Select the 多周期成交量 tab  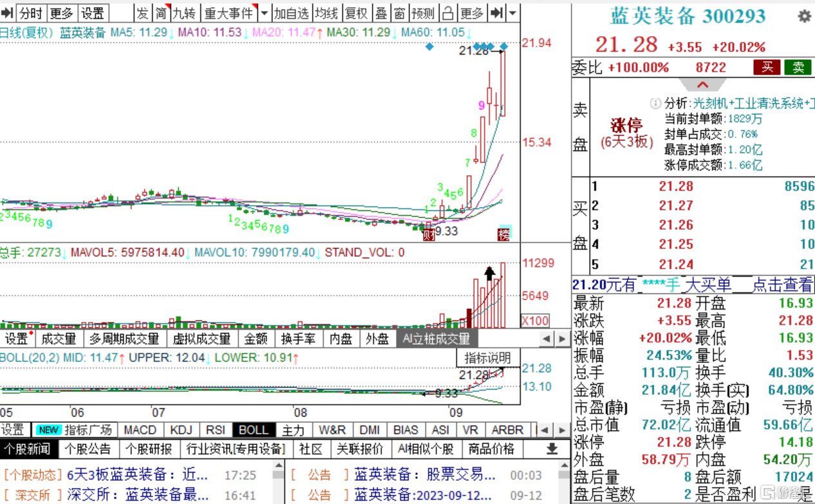coord(124,339)
